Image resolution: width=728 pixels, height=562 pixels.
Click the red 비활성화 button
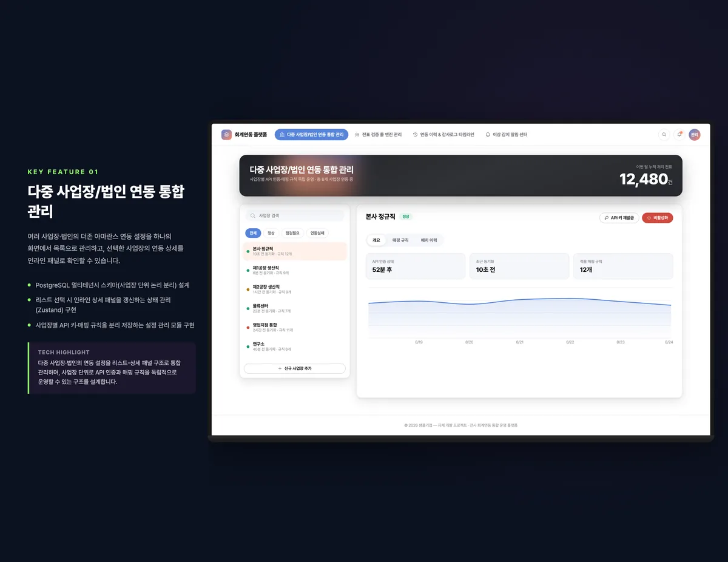658,217
